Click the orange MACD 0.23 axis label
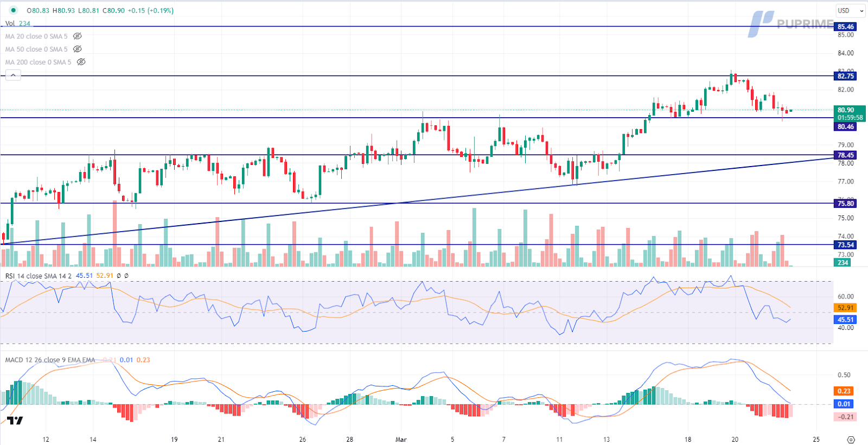Viewport: 868px width, 445px height. pos(844,391)
